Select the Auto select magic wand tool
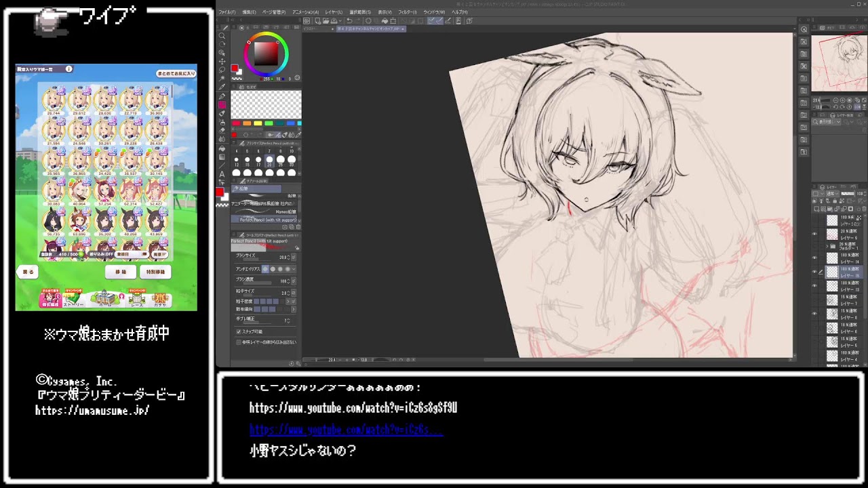The image size is (868, 488). (222, 79)
